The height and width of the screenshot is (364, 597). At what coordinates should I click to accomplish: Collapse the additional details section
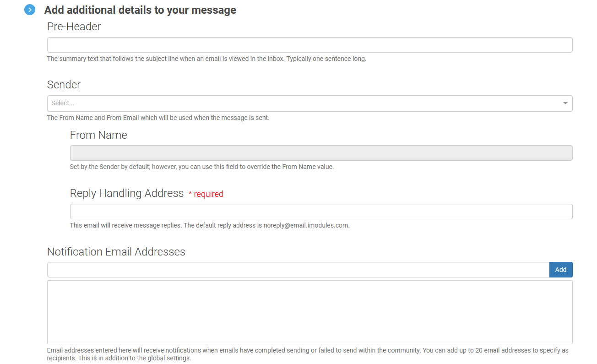pyautogui.click(x=29, y=9)
